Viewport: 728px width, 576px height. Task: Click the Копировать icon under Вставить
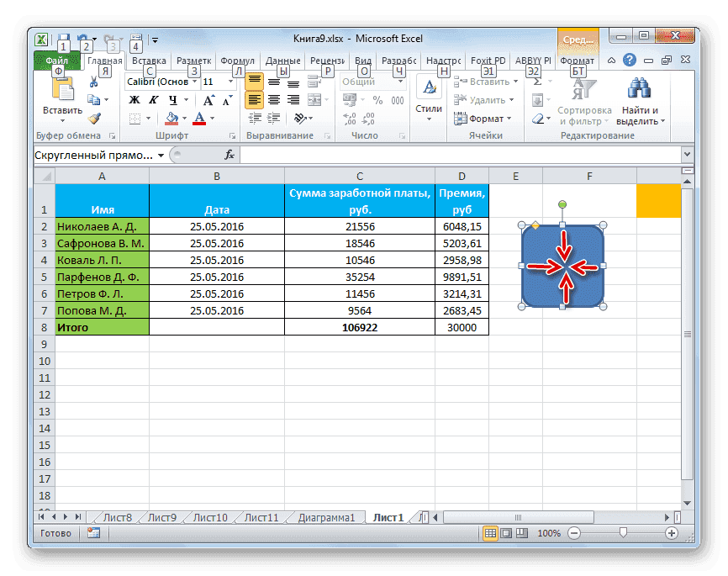pos(94,98)
